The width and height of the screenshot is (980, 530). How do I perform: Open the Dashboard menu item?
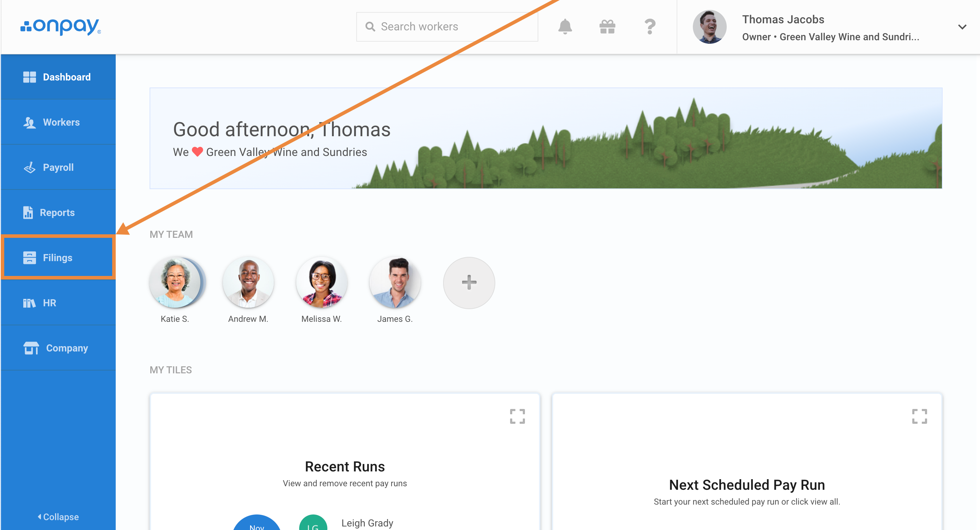(58, 77)
